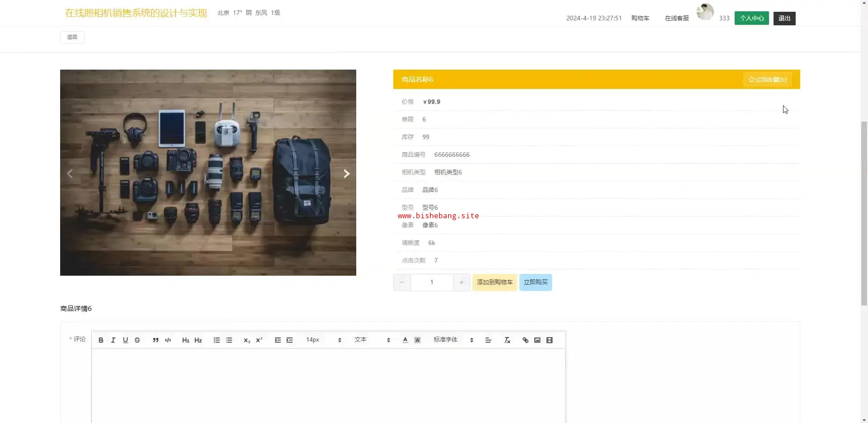The width and height of the screenshot is (868, 423).
Task: Insert a code block in the editor
Action: click(168, 340)
